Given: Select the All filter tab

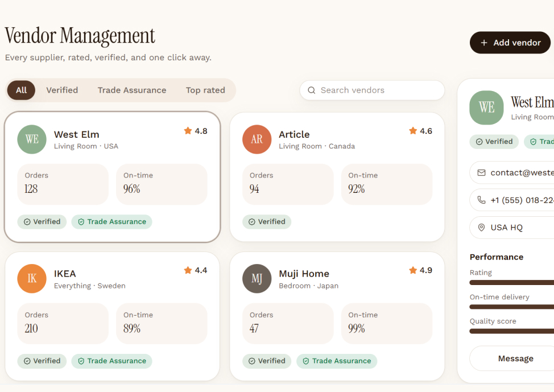Looking at the screenshot, I should pos(21,90).
